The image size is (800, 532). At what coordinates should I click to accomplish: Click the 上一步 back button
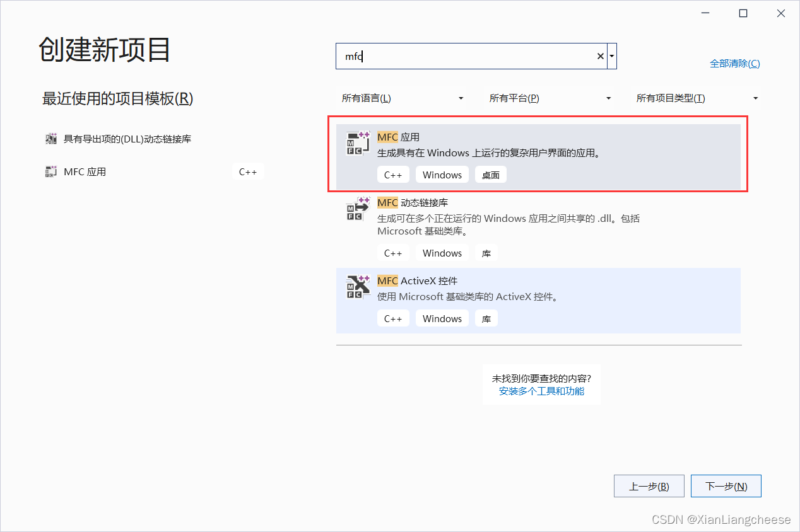649,486
